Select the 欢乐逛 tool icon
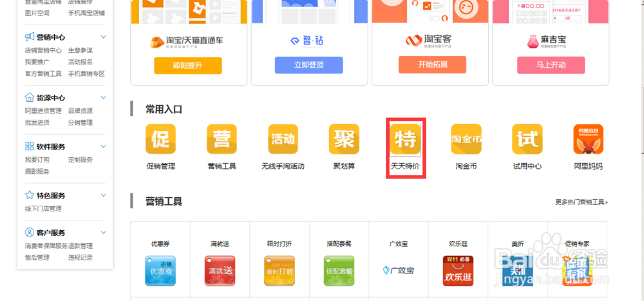 (x=458, y=271)
